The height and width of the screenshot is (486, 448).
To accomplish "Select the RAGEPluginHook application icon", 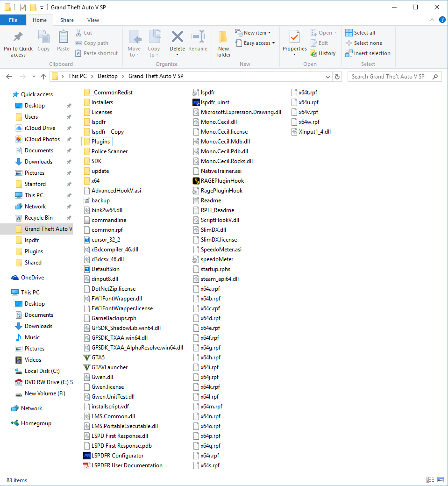I will [196, 181].
